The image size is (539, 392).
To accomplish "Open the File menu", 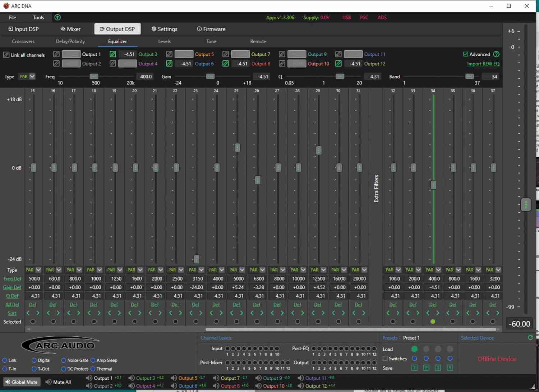I will pos(13,17).
